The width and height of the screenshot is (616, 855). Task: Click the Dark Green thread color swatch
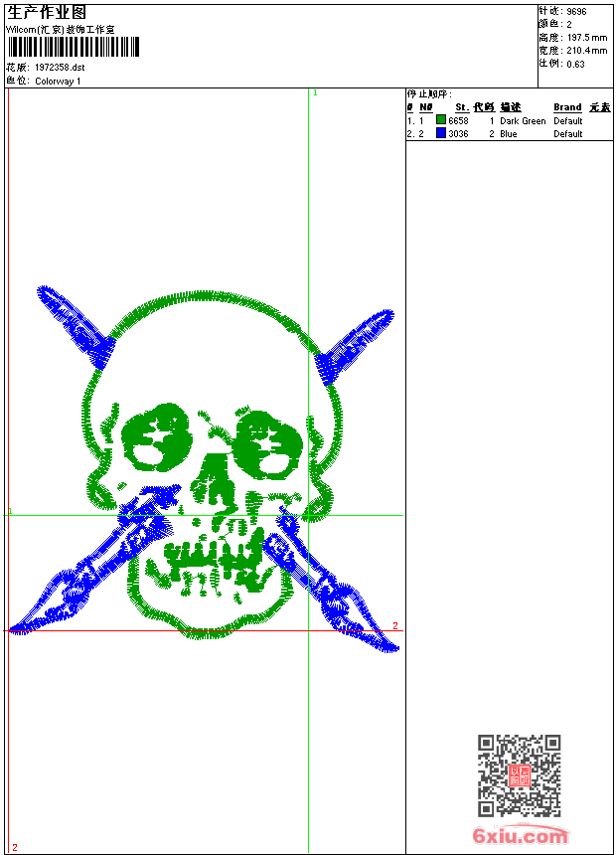(x=441, y=119)
